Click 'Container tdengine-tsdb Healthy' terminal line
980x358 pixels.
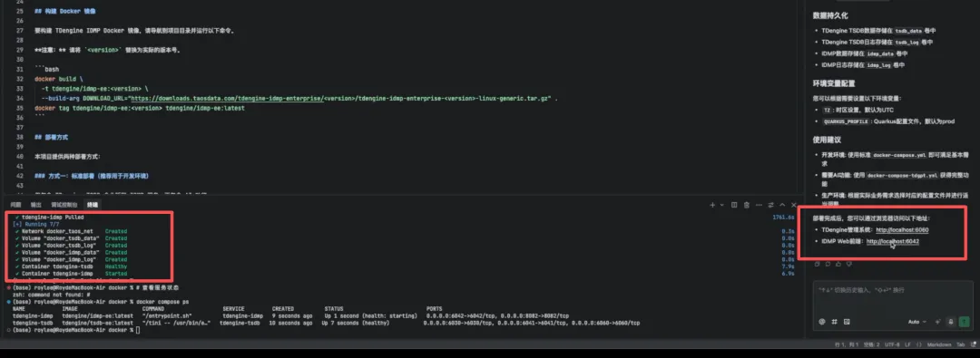coord(72,266)
